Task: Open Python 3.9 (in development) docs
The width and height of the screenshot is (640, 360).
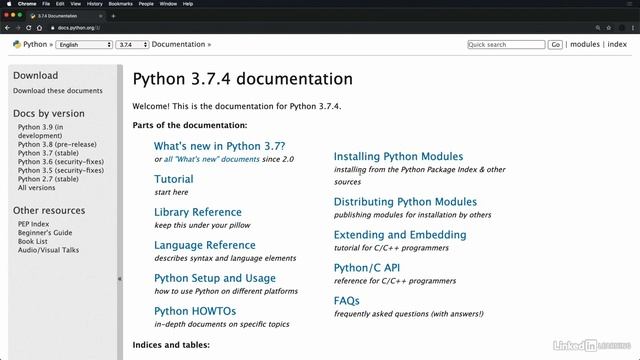Action: pyautogui.click(x=40, y=131)
